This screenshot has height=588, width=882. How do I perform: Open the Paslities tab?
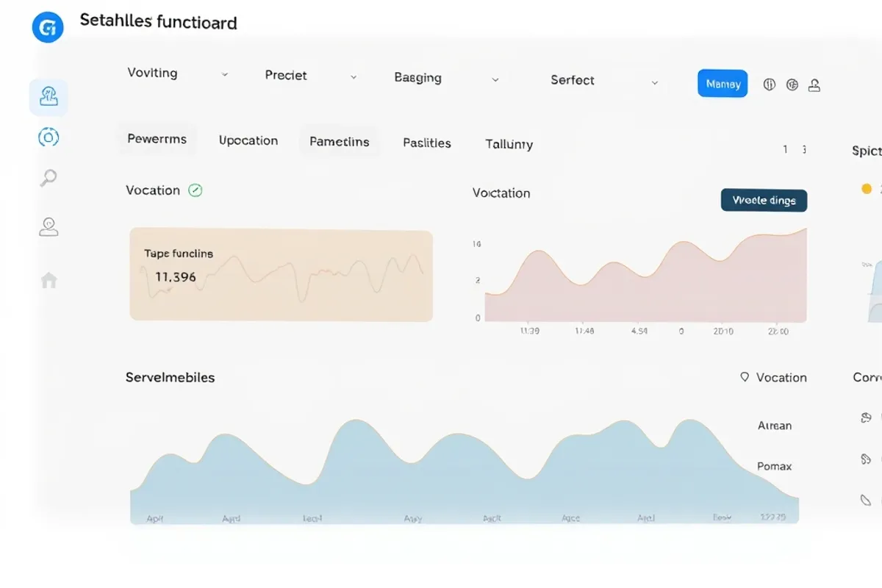click(x=427, y=143)
